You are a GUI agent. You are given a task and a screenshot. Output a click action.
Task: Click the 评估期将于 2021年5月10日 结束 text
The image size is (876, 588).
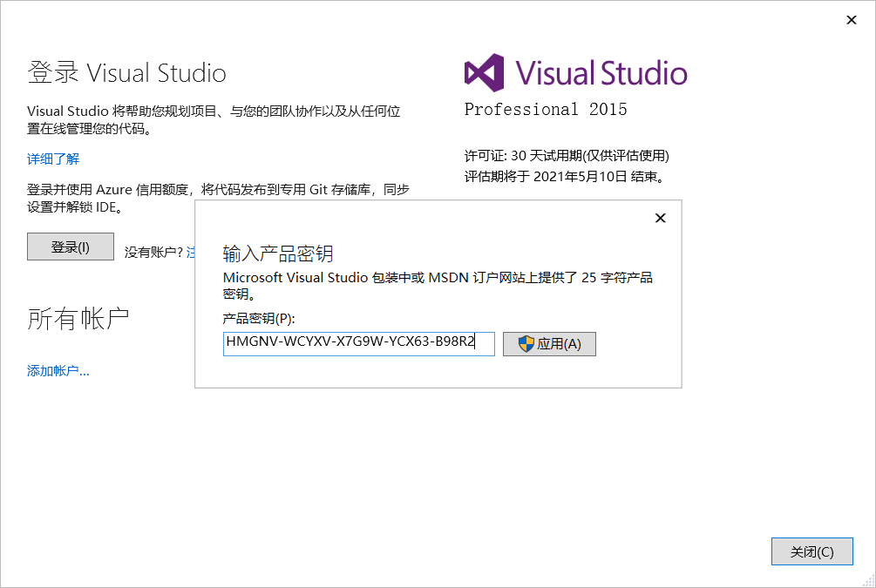(x=565, y=177)
